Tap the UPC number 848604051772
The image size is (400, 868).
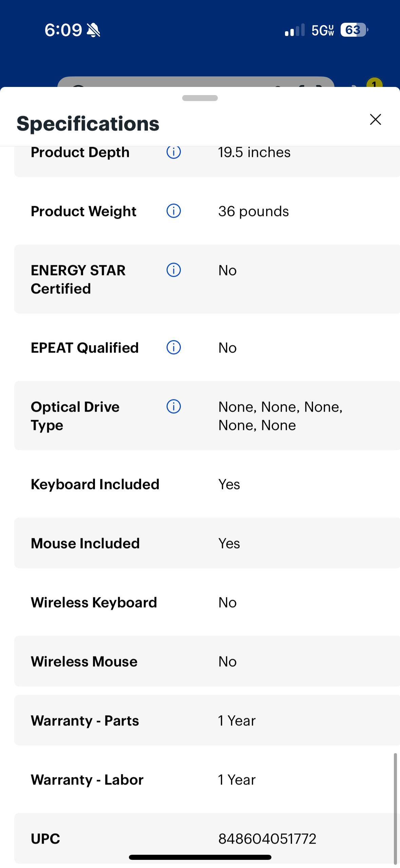[267, 839]
